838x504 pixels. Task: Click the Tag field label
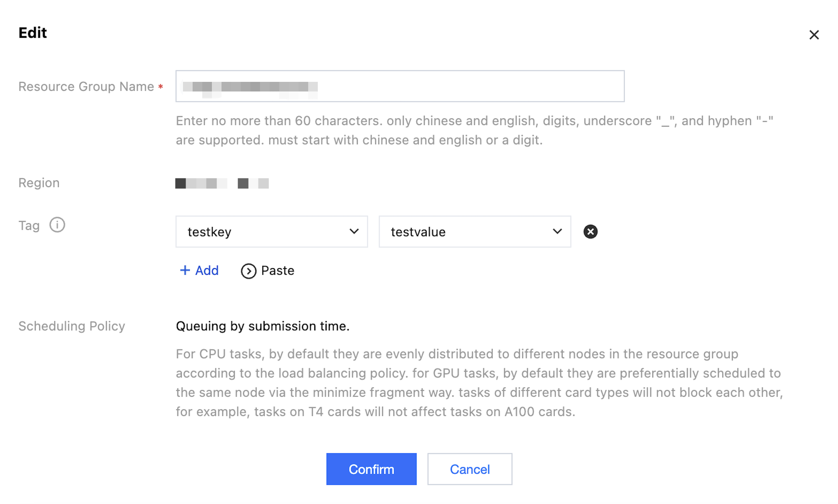29,226
